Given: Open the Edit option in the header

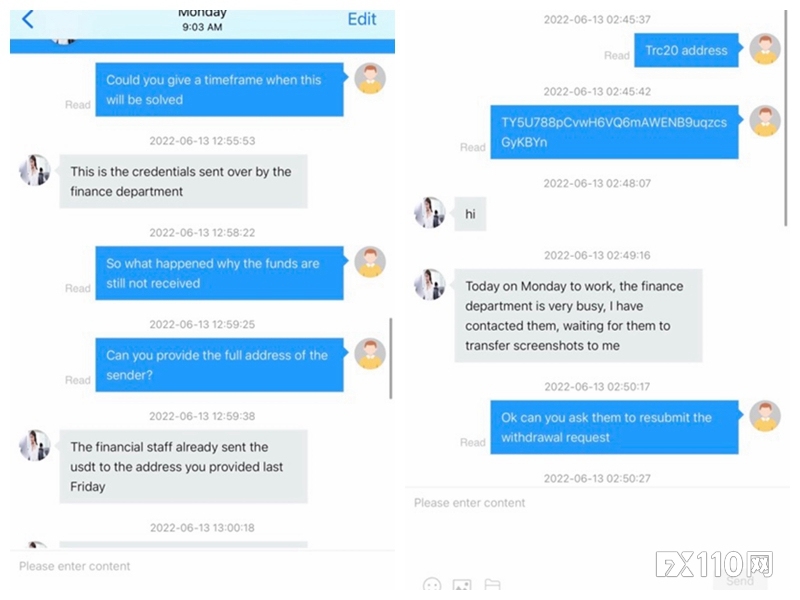Looking at the screenshot, I should (362, 19).
